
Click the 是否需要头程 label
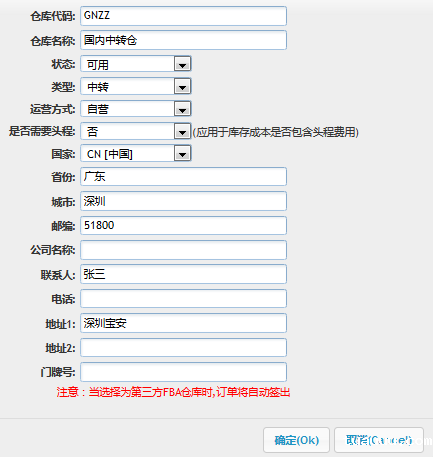(x=42, y=131)
